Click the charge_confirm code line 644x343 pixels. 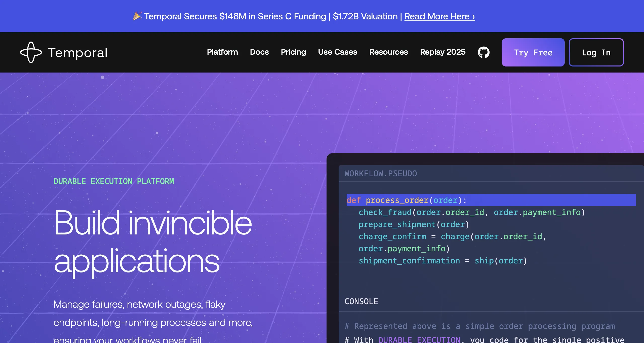[x=452, y=236]
